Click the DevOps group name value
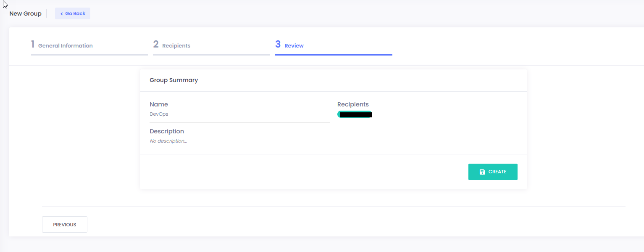 159,114
